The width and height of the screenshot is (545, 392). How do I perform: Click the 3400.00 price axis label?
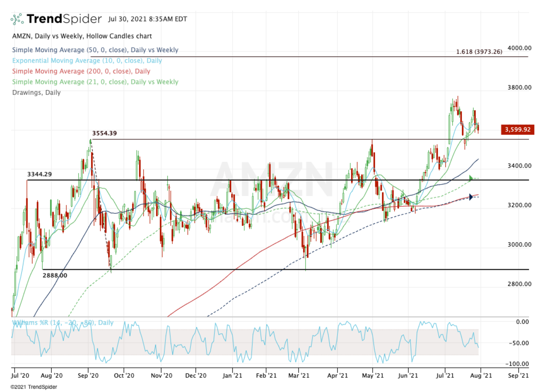click(x=520, y=166)
